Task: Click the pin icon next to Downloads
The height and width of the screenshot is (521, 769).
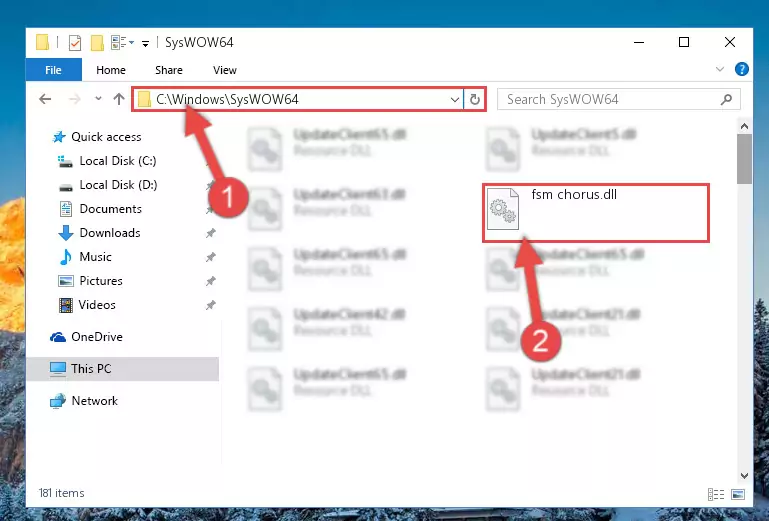Action: (210, 233)
